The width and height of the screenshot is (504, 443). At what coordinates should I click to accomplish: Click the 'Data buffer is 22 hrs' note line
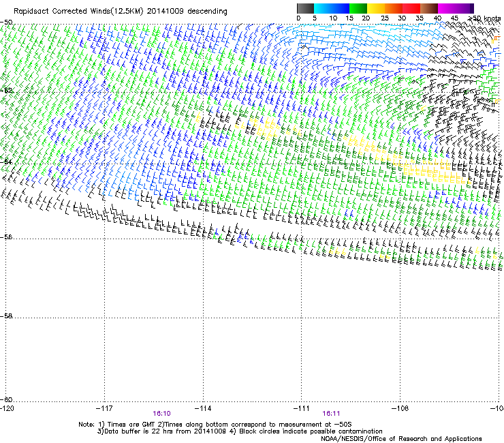(x=240, y=431)
